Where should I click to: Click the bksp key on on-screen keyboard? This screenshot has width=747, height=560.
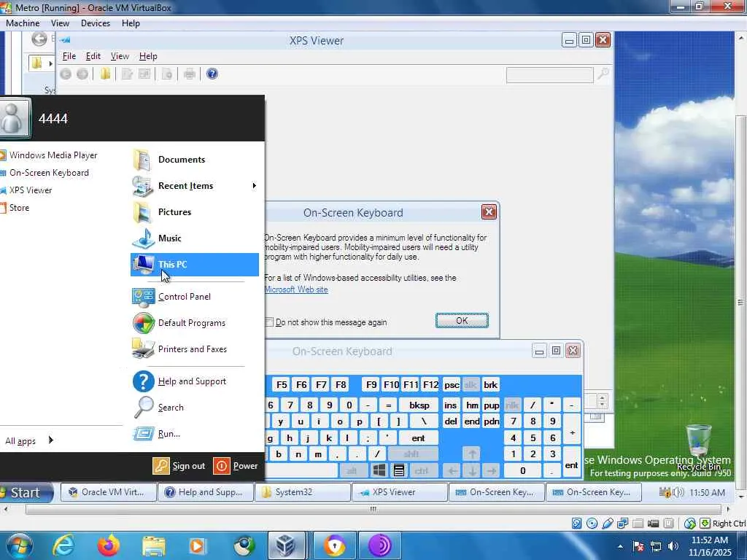419,405
